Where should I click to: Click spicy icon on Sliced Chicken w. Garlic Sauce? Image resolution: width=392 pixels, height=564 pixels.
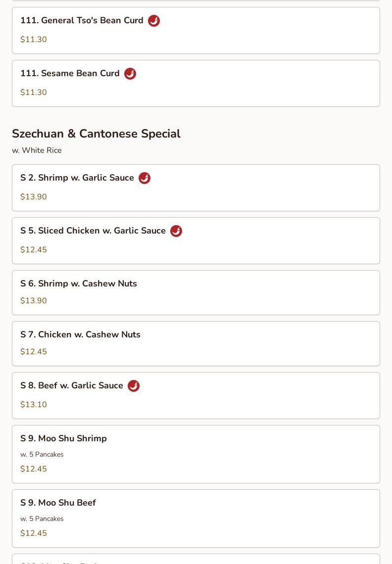pos(176,231)
